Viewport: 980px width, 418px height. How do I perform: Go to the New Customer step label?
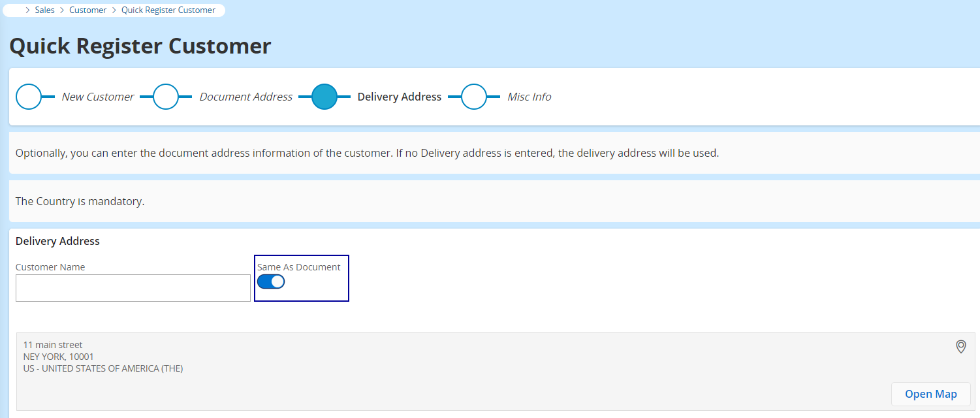click(98, 97)
